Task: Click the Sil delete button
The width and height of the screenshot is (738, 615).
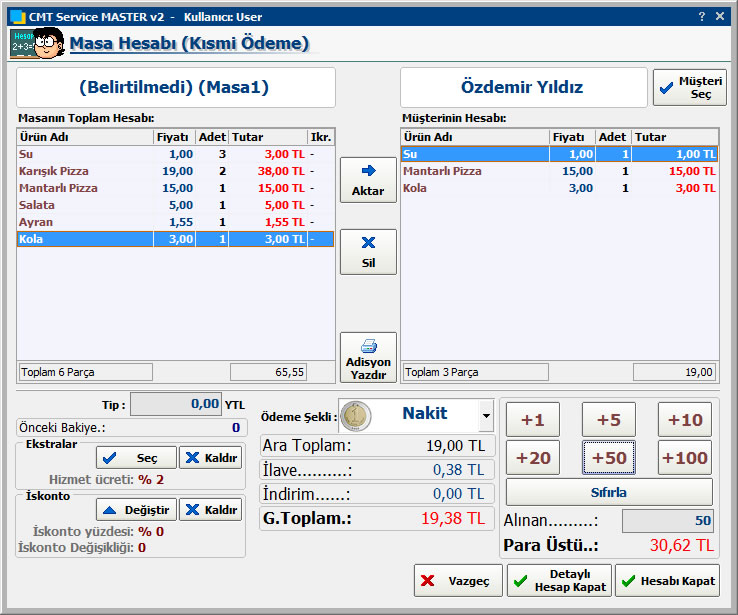Action: (368, 251)
